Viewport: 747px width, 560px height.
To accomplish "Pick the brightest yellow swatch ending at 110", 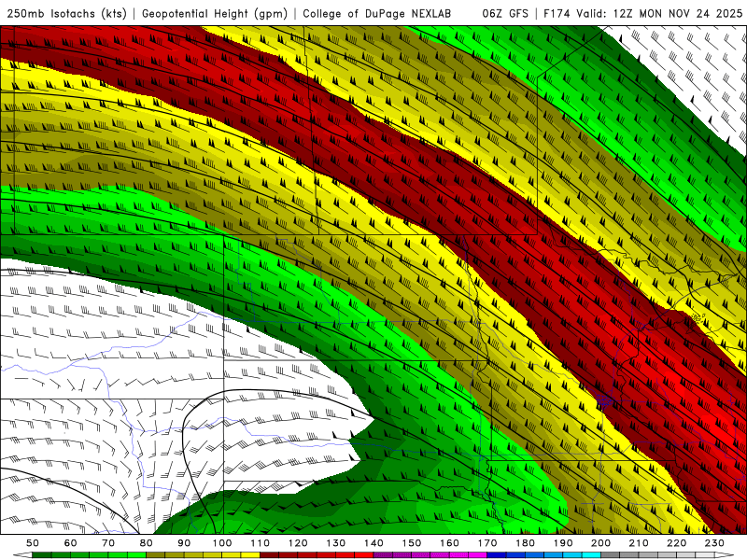I will [x=250, y=555].
